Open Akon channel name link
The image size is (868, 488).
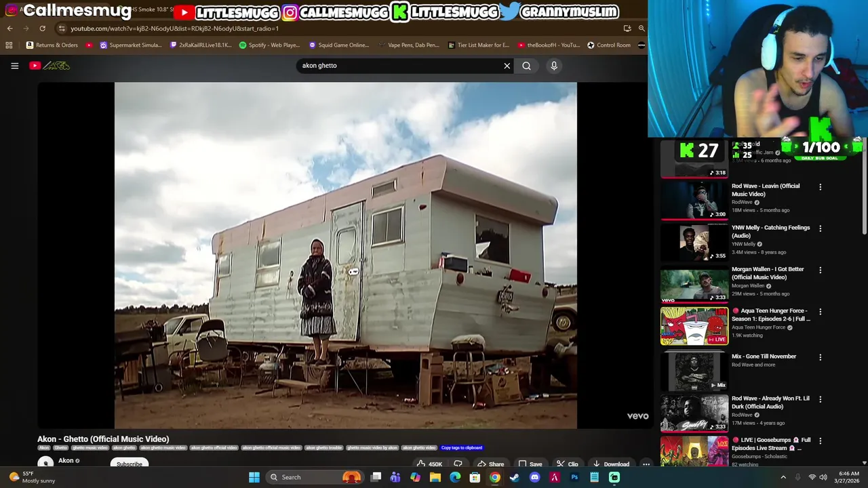click(x=66, y=461)
